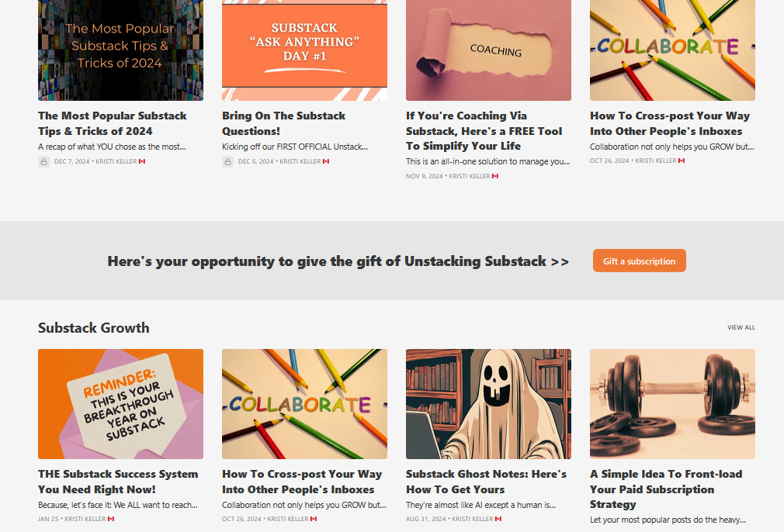Open the Substack Growth 'Collaborate' pencils thumbnail

[304, 404]
